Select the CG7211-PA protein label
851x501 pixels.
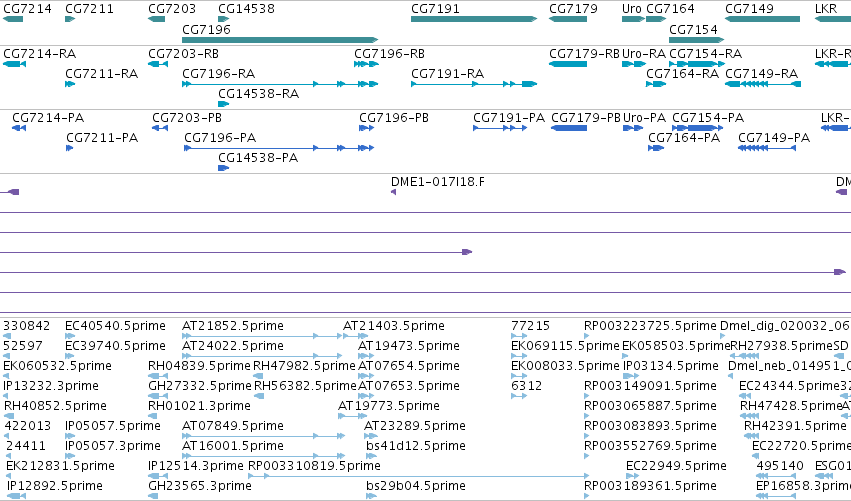coord(102,138)
